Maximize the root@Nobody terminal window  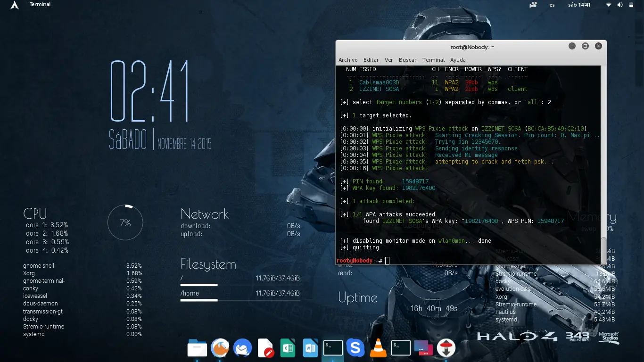click(585, 46)
